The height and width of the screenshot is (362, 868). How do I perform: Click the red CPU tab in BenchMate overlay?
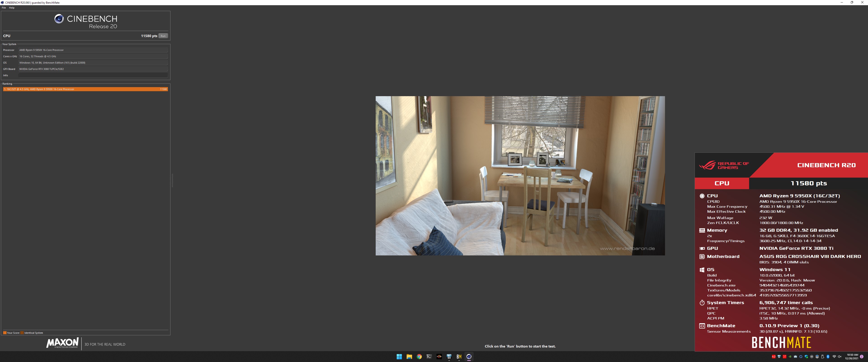pyautogui.click(x=722, y=183)
